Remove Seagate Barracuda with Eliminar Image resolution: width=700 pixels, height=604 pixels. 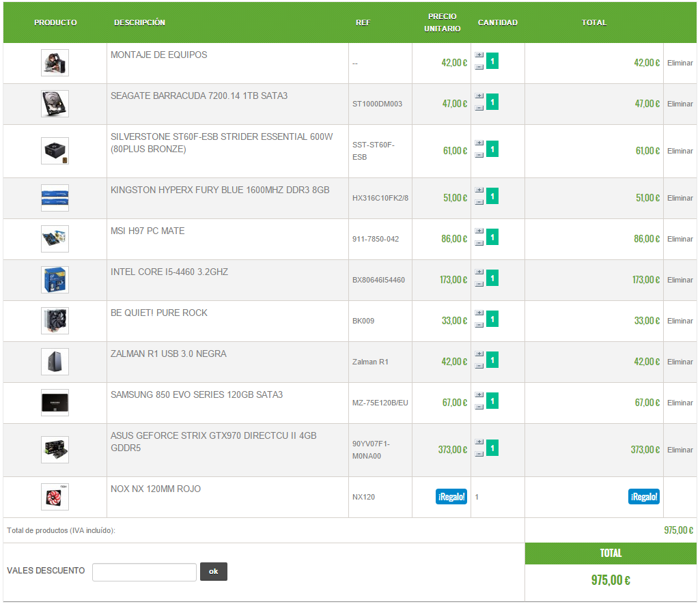(x=680, y=104)
